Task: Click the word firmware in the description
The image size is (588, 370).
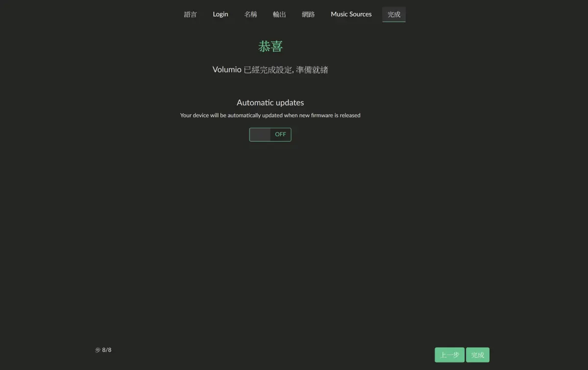Action: (x=322, y=116)
